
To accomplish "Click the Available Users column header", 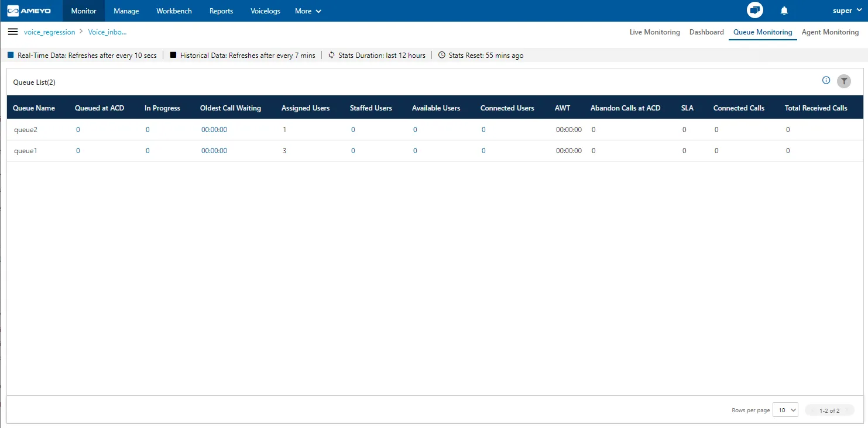I will click(x=436, y=108).
